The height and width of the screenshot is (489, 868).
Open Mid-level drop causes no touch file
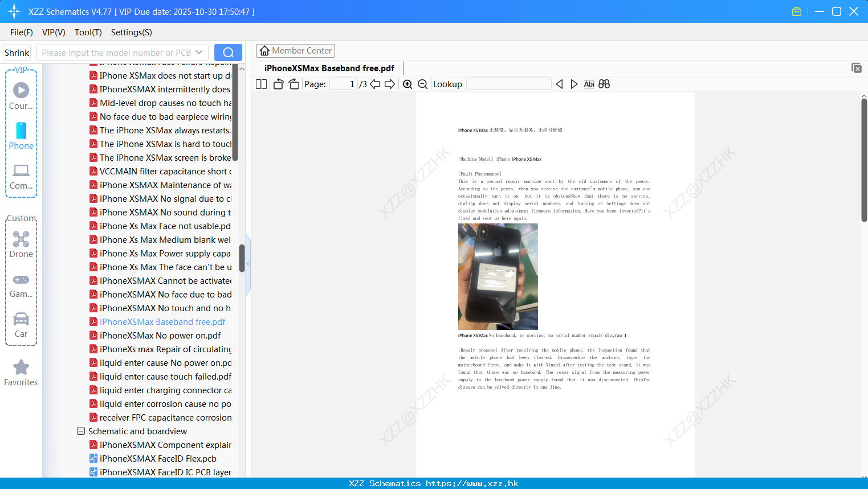click(x=160, y=103)
